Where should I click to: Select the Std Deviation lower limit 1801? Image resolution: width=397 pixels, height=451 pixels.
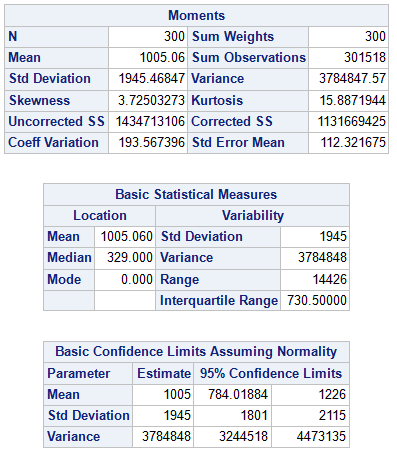coord(254,415)
